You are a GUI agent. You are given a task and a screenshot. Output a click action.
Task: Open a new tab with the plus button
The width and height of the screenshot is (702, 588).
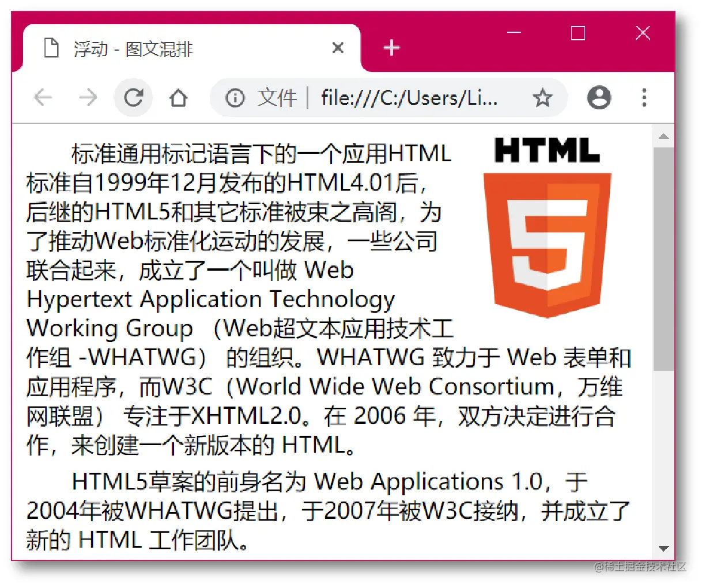coord(391,48)
